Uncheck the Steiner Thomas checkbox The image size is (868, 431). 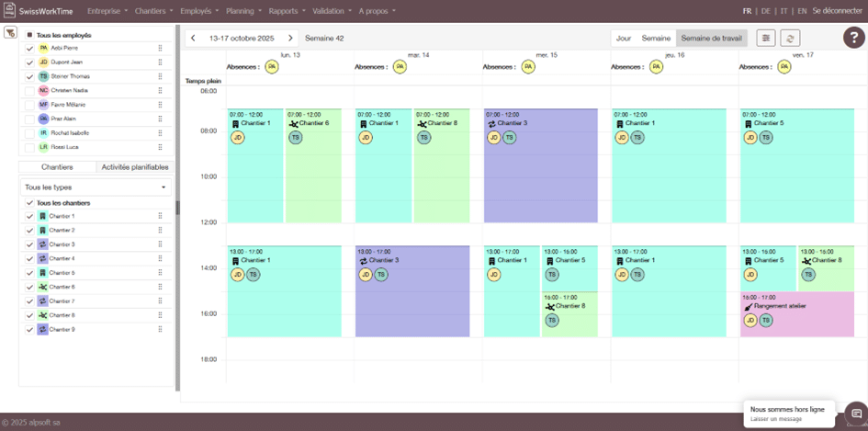[30, 76]
